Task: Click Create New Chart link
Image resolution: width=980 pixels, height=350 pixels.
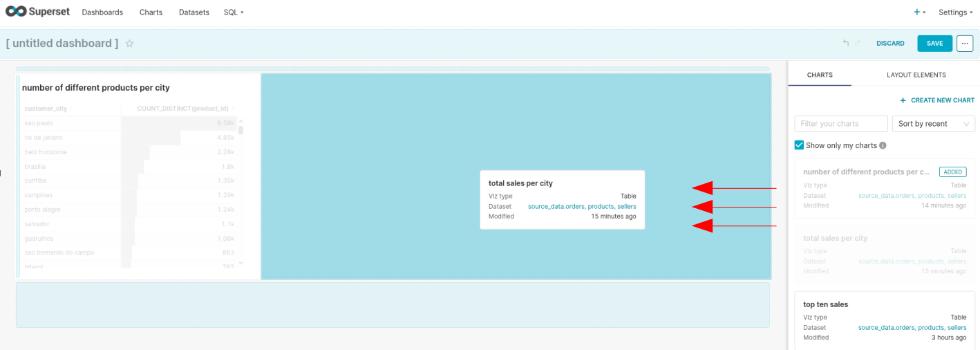Action: click(x=937, y=100)
